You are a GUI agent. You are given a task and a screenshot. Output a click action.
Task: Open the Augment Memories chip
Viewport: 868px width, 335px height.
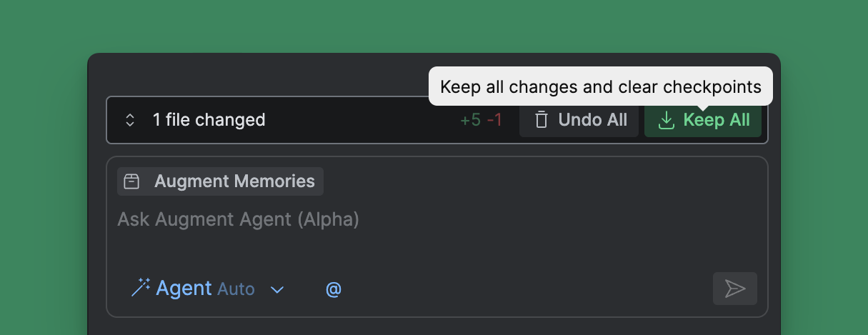click(x=234, y=181)
